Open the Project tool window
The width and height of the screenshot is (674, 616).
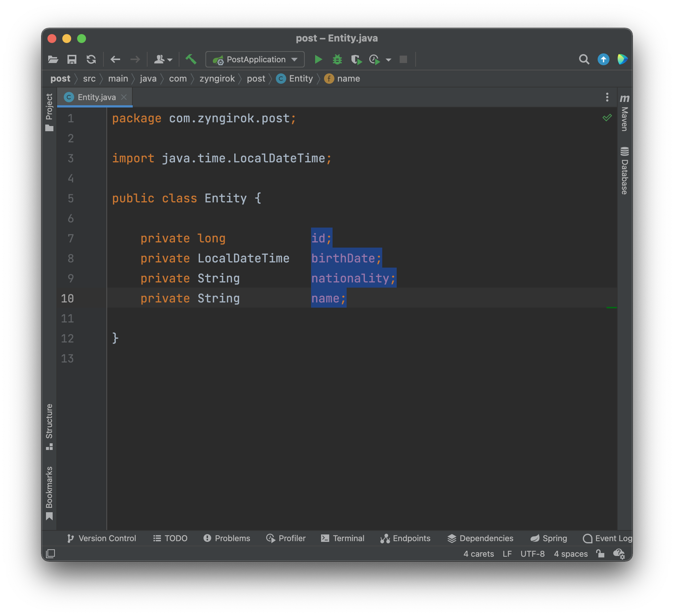pyautogui.click(x=49, y=112)
